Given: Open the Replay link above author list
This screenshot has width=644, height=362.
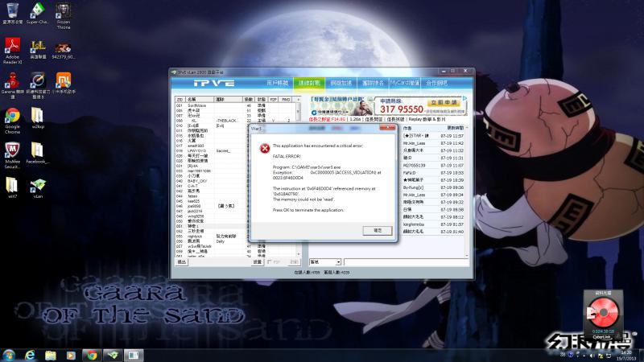Looking at the screenshot, I should click(x=427, y=119).
